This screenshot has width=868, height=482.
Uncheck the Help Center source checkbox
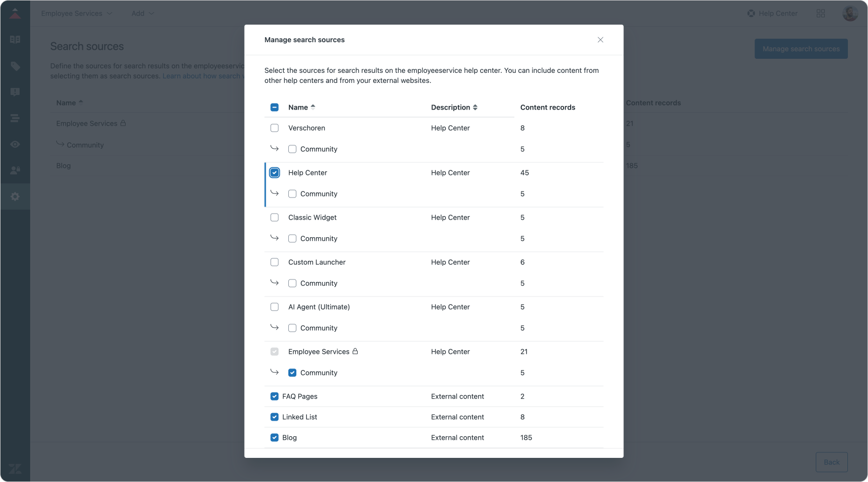tap(274, 173)
